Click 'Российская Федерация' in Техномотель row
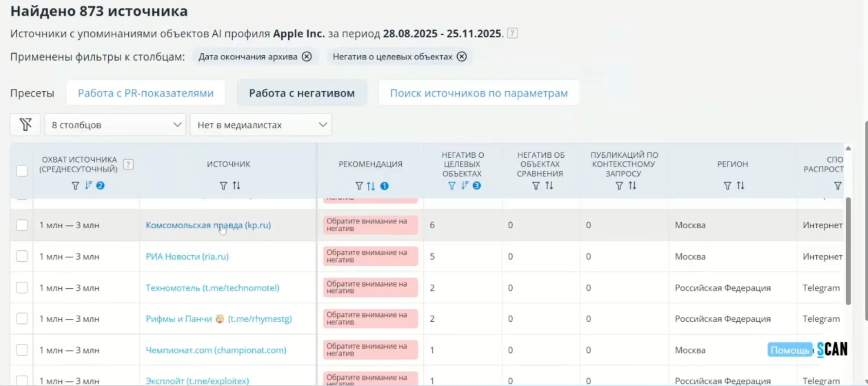The width and height of the screenshot is (868, 386). tap(723, 288)
